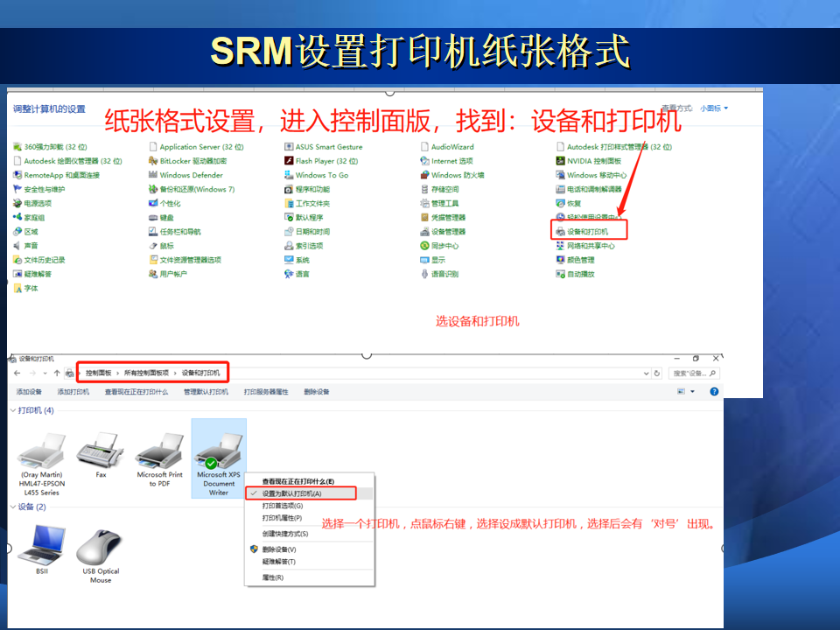
Task: Select the Fax printer
Action: tap(101, 456)
